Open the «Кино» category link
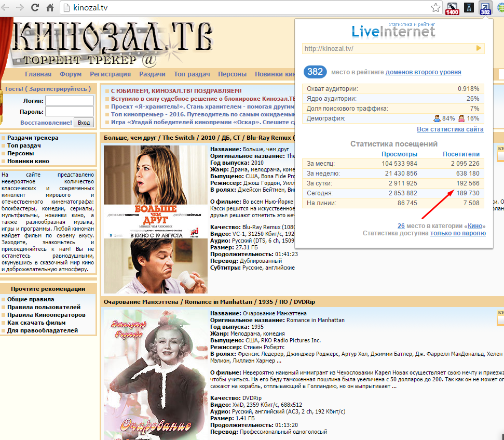 pyautogui.click(x=475, y=226)
